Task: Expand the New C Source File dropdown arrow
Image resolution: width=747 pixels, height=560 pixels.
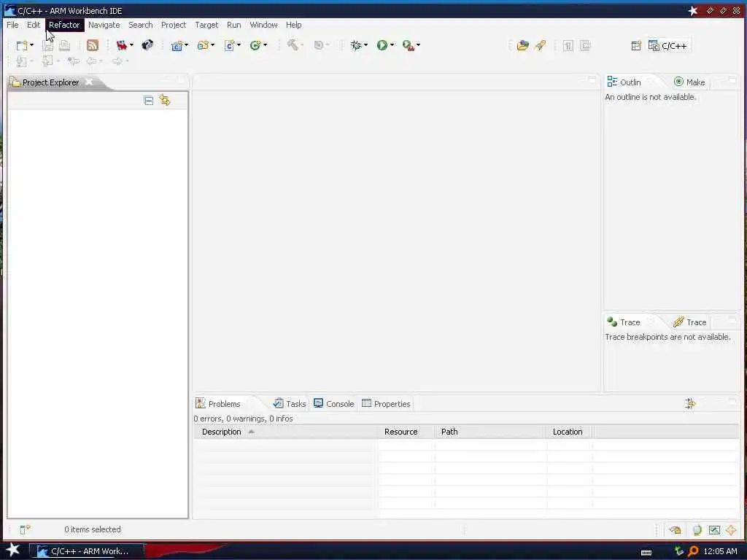Action: pos(239,45)
